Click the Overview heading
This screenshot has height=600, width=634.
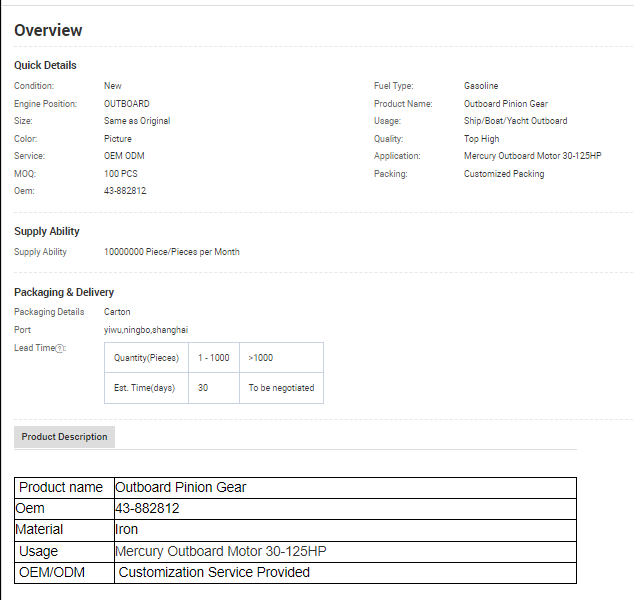coord(48,31)
